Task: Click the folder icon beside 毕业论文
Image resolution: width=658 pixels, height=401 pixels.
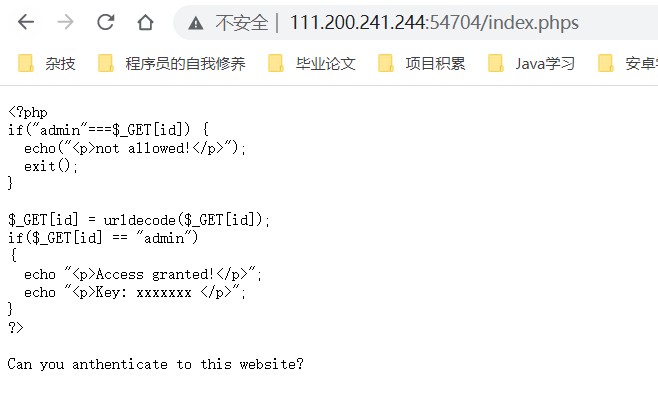Action: [x=276, y=63]
